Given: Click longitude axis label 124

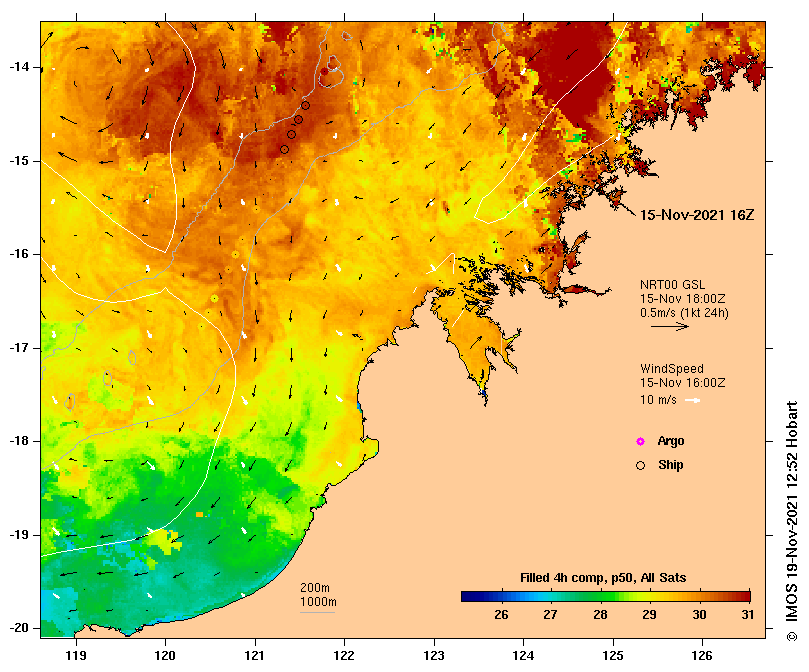Looking at the screenshot, I should click(523, 656).
